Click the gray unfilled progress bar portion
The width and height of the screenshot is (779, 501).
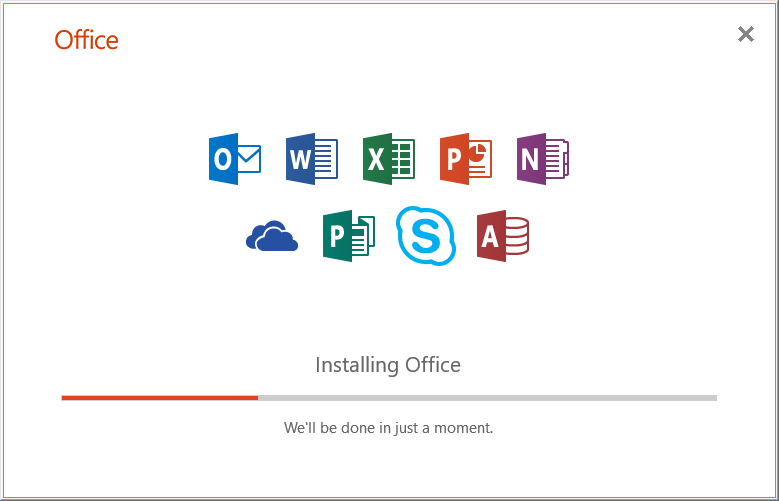[x=487, y=398]
